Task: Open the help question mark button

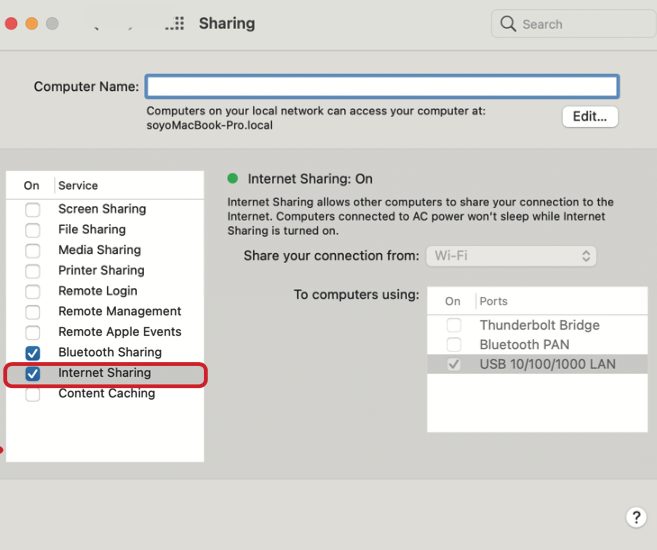Action: click(x=636, y=517)
